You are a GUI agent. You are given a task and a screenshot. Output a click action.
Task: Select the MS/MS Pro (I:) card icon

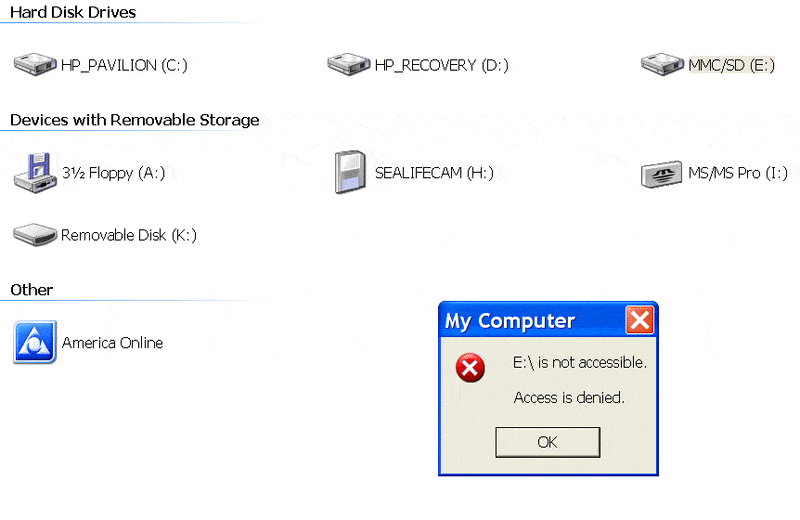pos(663,173)
